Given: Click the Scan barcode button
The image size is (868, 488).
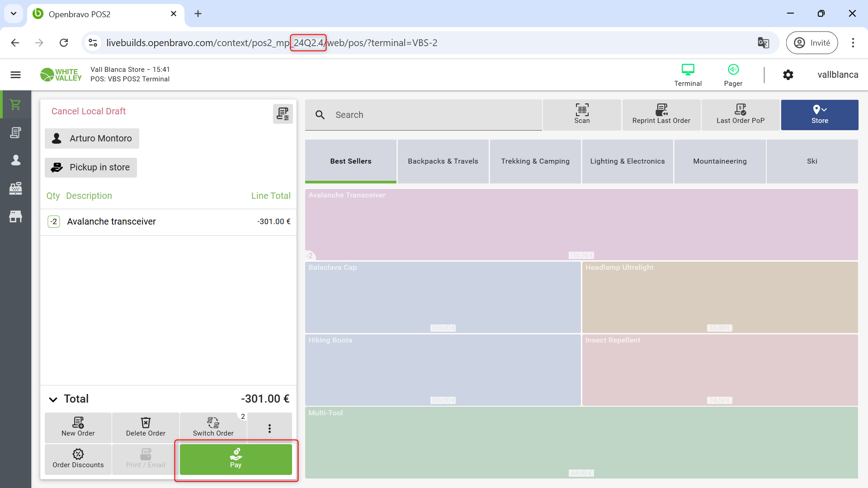Looking at the screenshot, I should 582,115.
